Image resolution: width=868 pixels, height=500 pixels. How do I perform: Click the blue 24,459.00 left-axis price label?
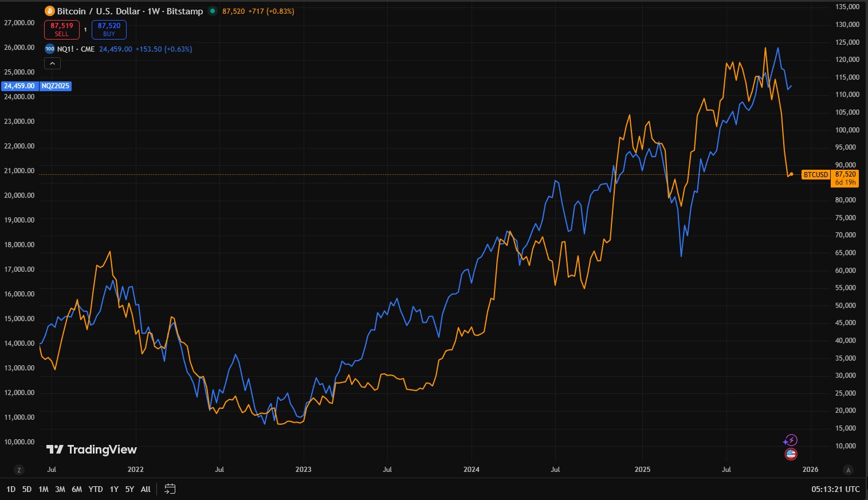point(19,86)
